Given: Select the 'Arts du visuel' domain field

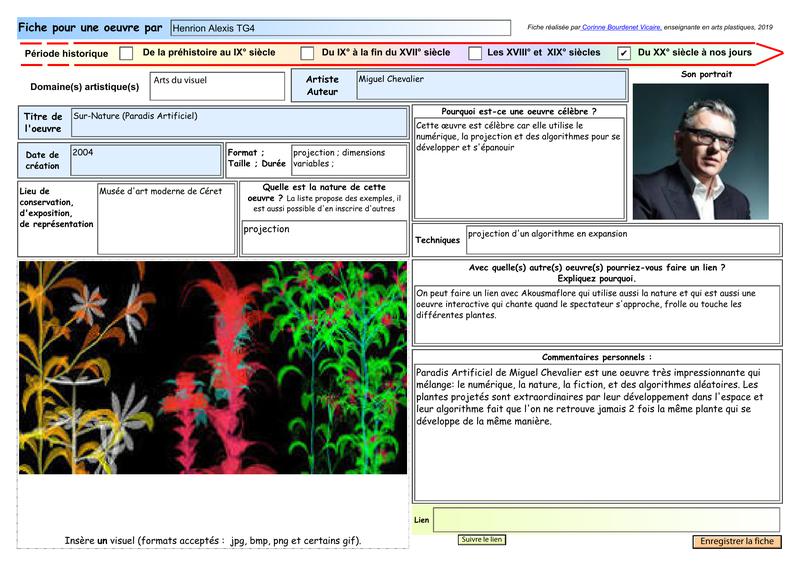Looking at the screenshot, I should tap(216, 87).
